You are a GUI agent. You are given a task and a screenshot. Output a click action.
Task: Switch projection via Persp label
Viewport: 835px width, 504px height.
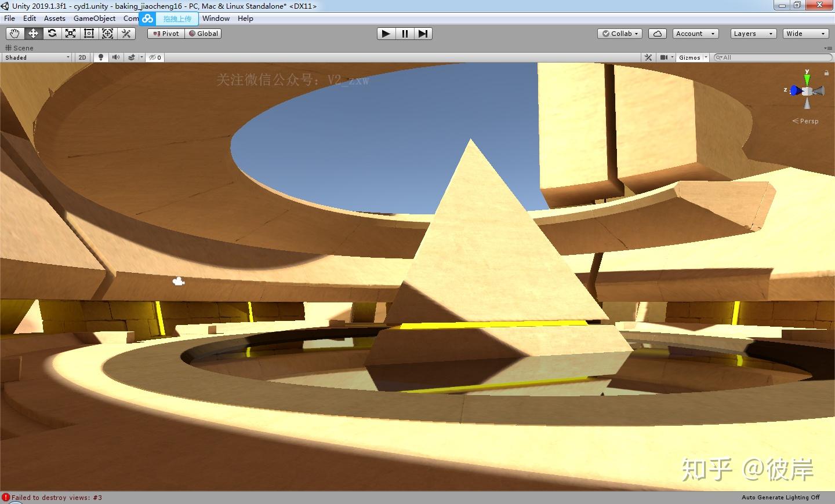805,121
